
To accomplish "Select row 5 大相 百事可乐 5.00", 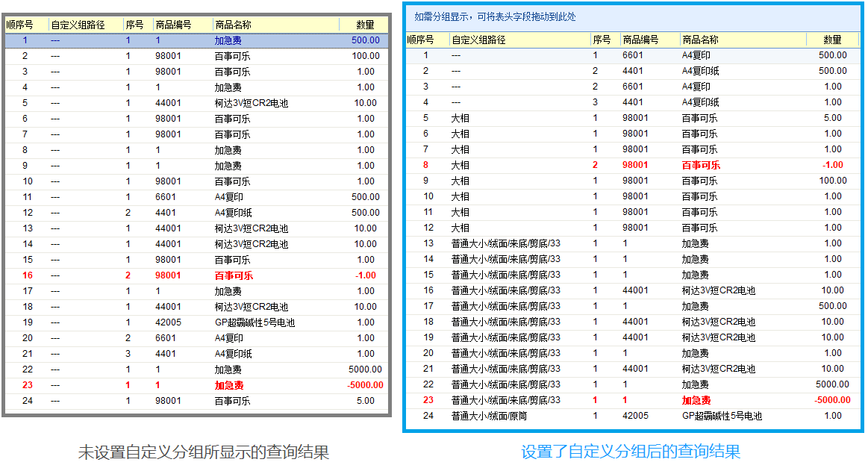I will [x=633, y=118].
